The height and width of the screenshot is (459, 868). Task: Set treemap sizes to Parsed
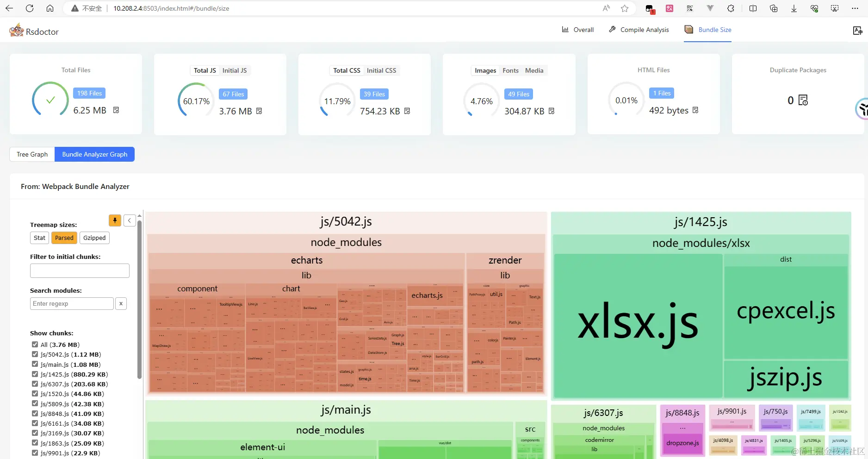[x=64, y=238]
